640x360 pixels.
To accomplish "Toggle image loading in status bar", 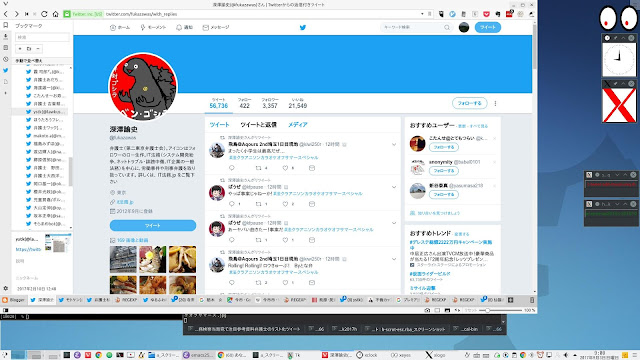I will pyautogui.click(x=447, y=310).
